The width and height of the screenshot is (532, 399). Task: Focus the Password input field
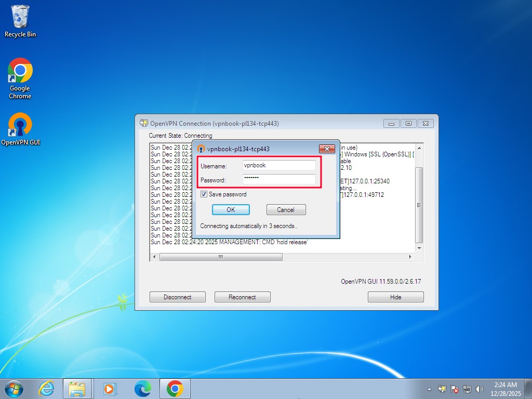pos(279,180)
